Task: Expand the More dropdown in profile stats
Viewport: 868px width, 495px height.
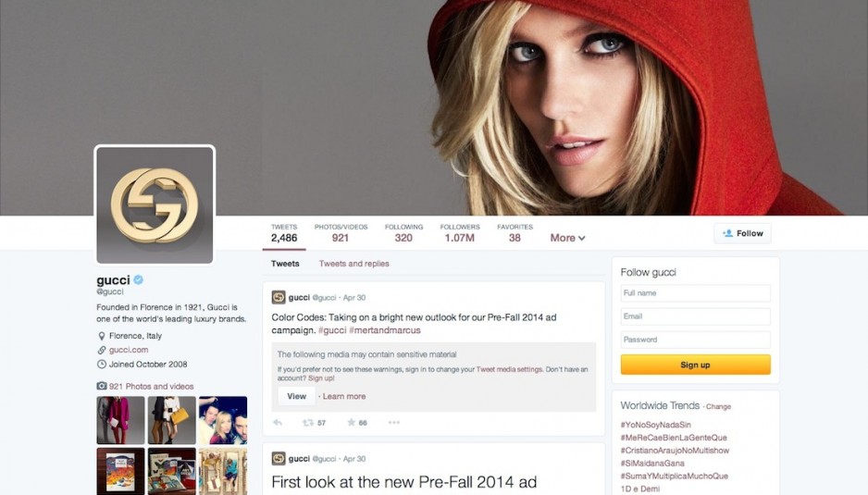Action: tap(567, 238)
